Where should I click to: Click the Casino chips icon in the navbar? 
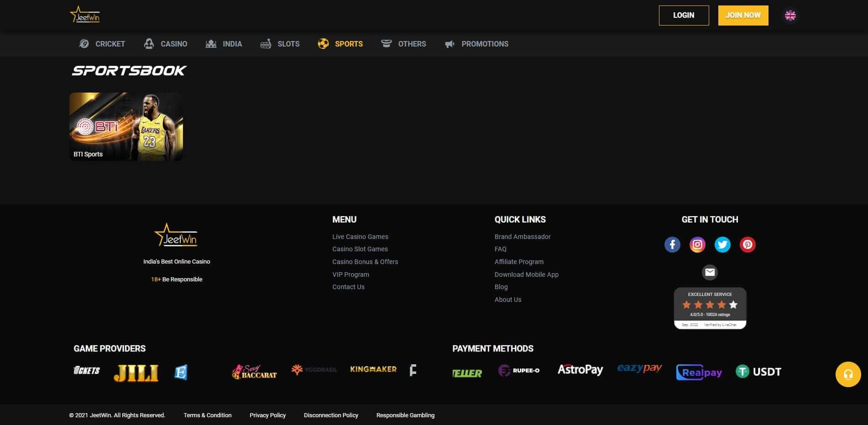pos(148,43)
